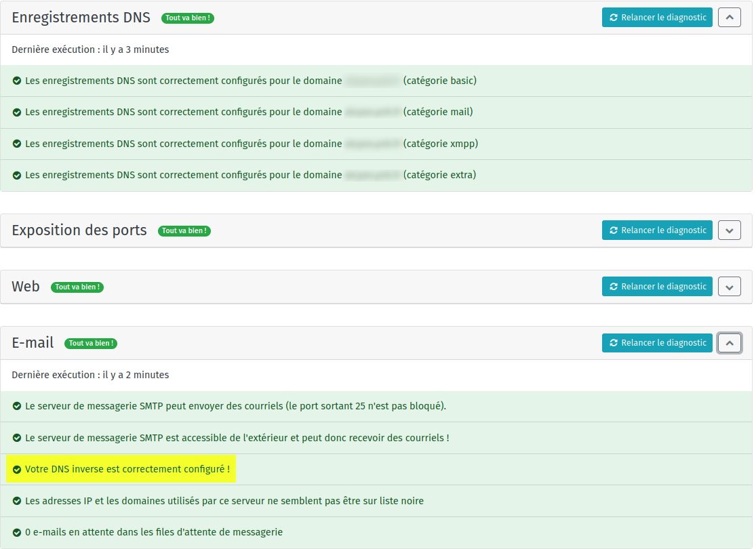756x549 pixels.
Task: Click the highlighted DNS inverse result row
Action: pos(127,469)
